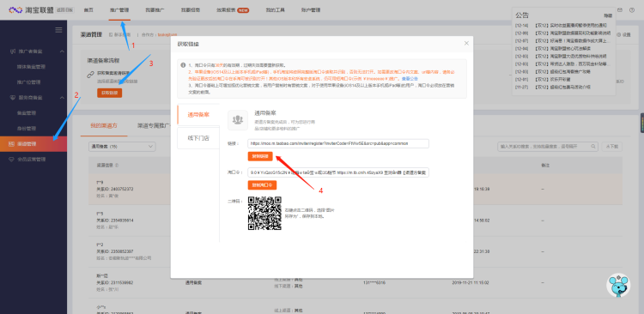Click the orange 复制淘口令 button
This screenshot has width=644, height=314.
[x=262, y=185]
